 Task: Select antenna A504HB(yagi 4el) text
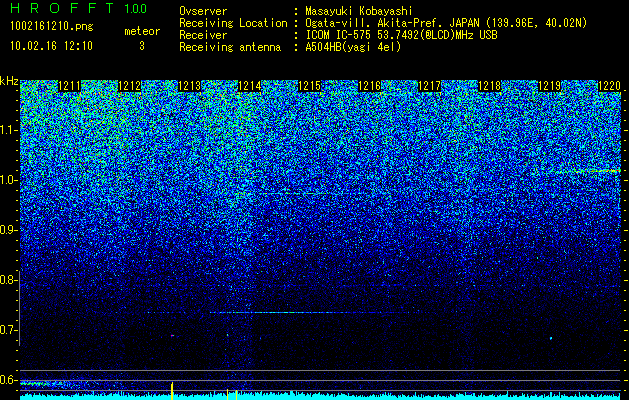point(353,47)
